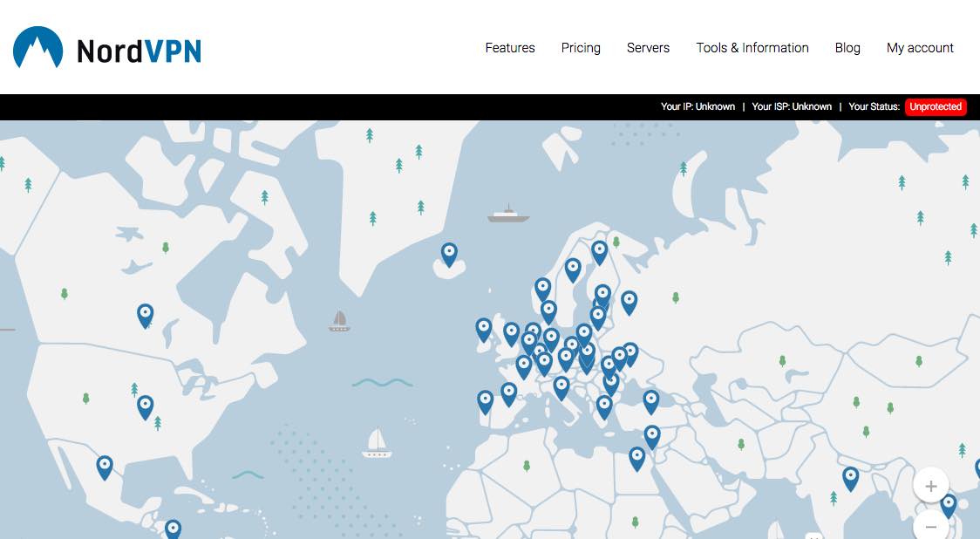This screenshot has width=980, height=539.
Task: Select the Ireland server pin
Action: tap(483, 330)
